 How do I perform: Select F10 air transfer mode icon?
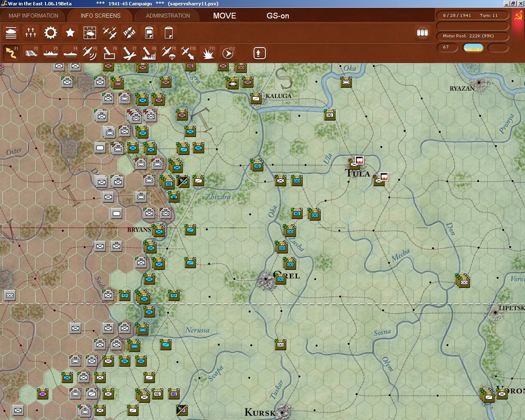(x=188, y=53)
